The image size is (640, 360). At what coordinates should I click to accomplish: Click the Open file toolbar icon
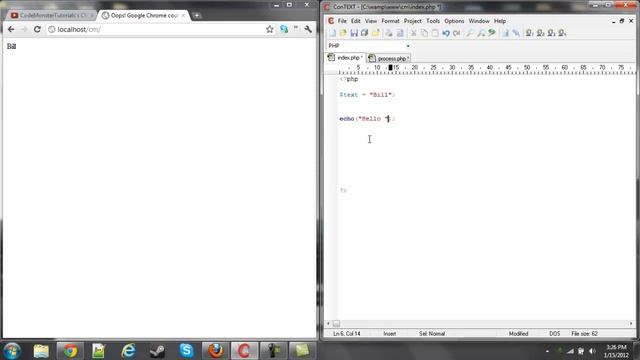(343, 33)
